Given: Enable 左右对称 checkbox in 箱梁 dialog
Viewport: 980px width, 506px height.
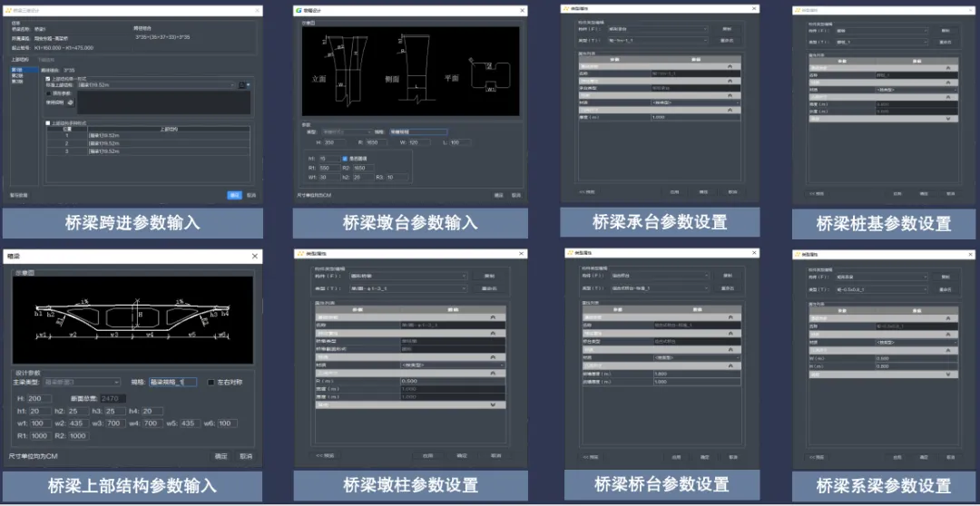Looking at the screenshot, I should point(211,382).
